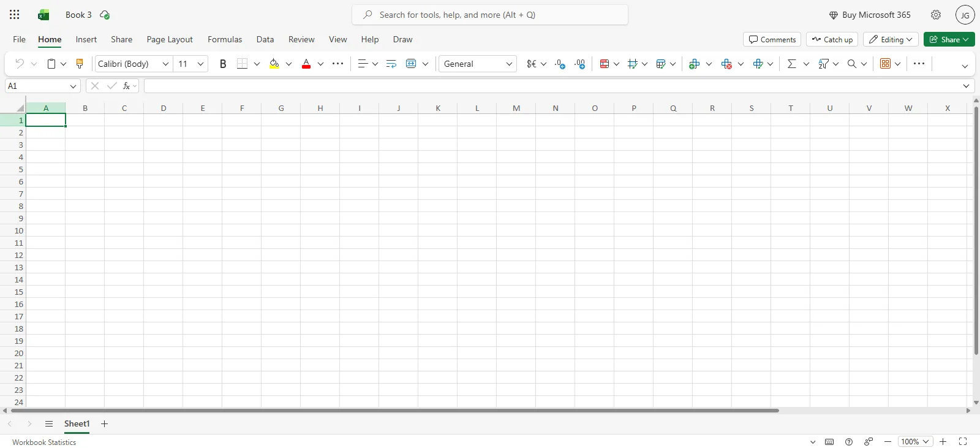Click Workbook Statistics in status bar

pyautogui.click(x=44, y=442)
